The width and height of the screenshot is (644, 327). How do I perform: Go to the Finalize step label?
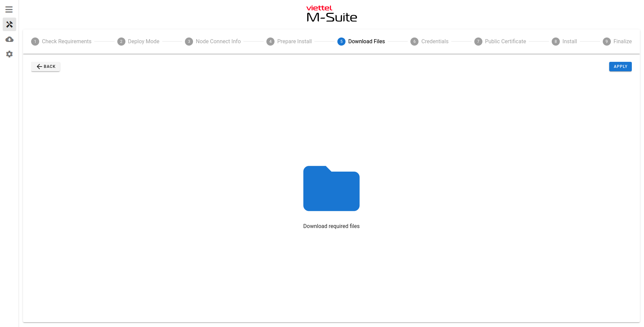[x=623, y=41]
